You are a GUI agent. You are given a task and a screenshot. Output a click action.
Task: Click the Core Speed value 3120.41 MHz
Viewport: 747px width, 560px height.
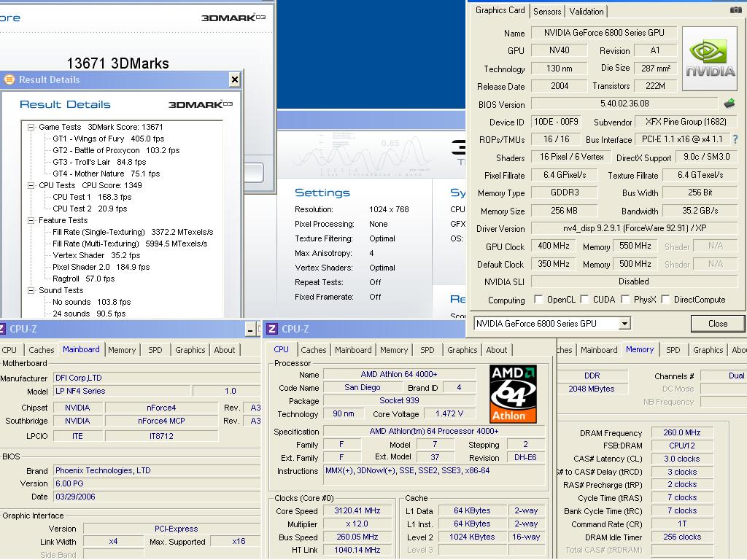pos(357,510)
